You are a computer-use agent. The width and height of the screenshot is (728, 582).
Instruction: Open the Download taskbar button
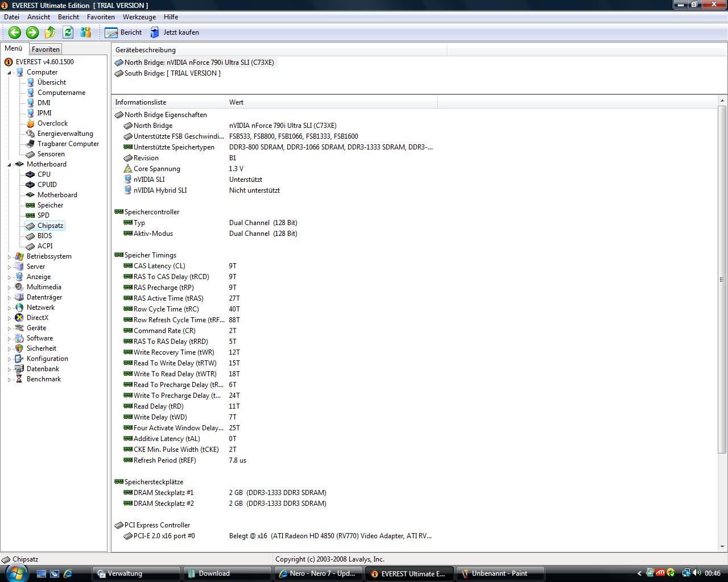click(x=227, y=573)
